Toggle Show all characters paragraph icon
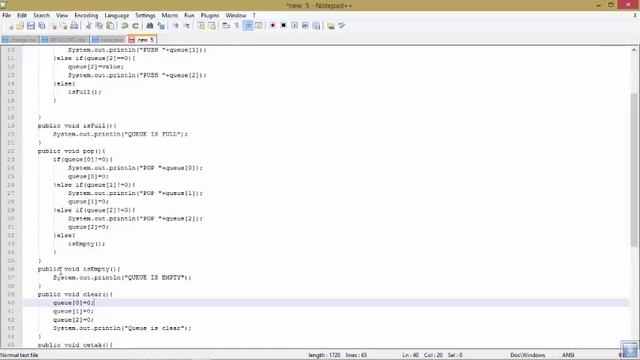This screenshot has width=640, height=360. coord(237,26)
